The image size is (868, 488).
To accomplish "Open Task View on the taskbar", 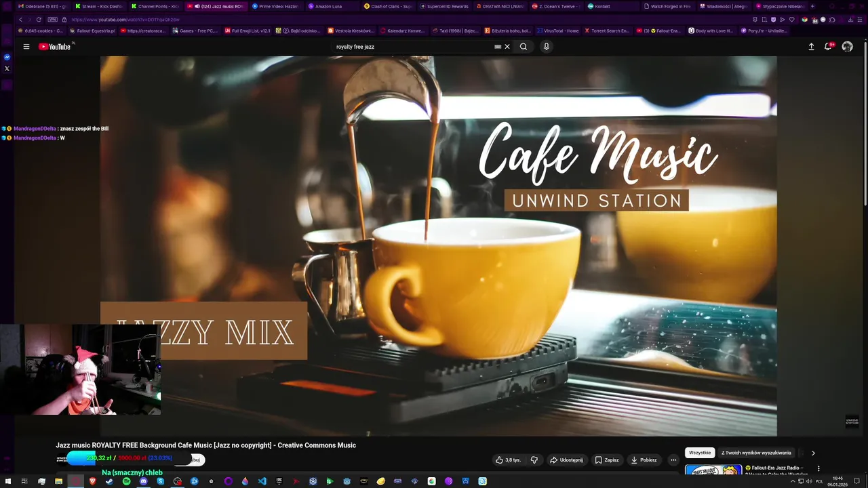I will (x=24, y=481).
